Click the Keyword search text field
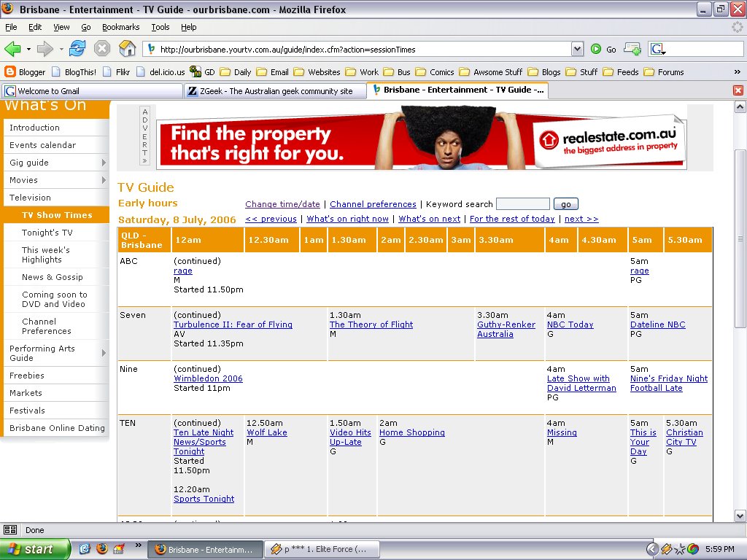The image size is (747, 560). [522, 204]
